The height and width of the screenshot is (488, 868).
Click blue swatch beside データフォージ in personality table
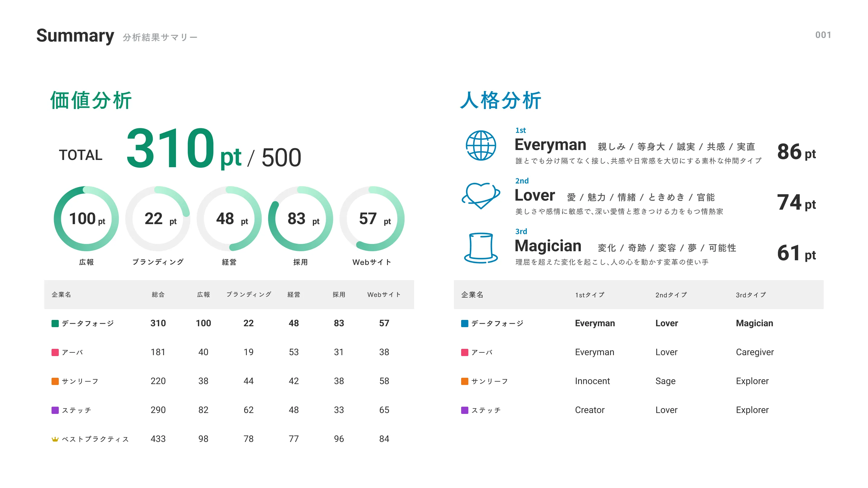click(x=464, y=324)
